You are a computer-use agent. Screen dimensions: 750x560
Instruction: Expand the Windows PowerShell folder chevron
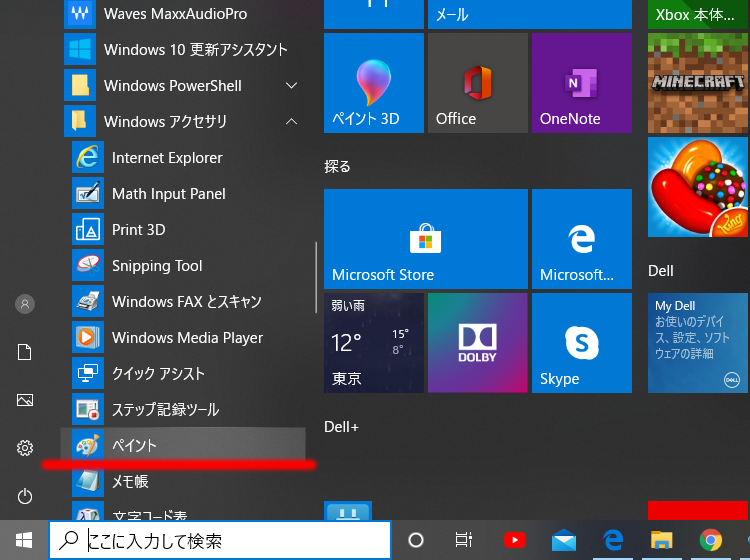[291, 86]
